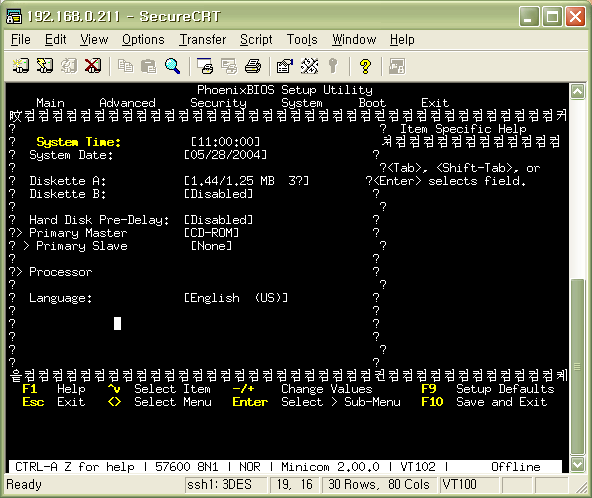
Task: Click the Diskette A value field
Action: tap(246, 181)
